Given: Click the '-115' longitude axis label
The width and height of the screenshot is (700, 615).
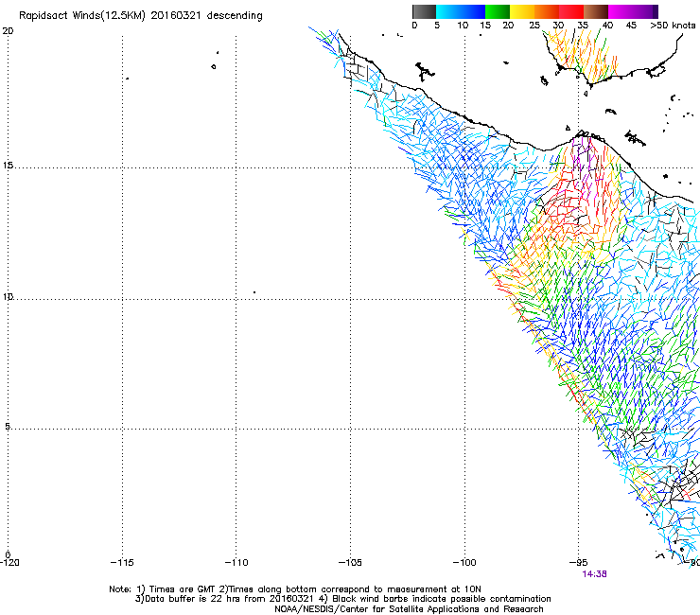Looking at the screenshot, I should coord(122,563).
